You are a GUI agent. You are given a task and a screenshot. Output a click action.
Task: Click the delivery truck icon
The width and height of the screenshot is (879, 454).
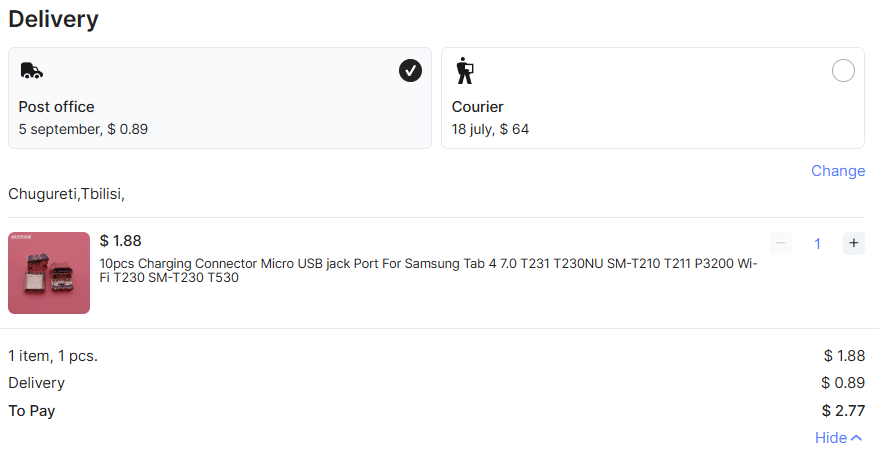click(x=31, y=71)
